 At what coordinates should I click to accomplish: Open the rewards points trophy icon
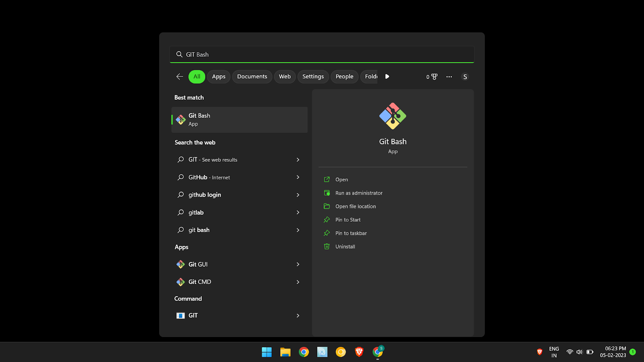tap(432, 76)
